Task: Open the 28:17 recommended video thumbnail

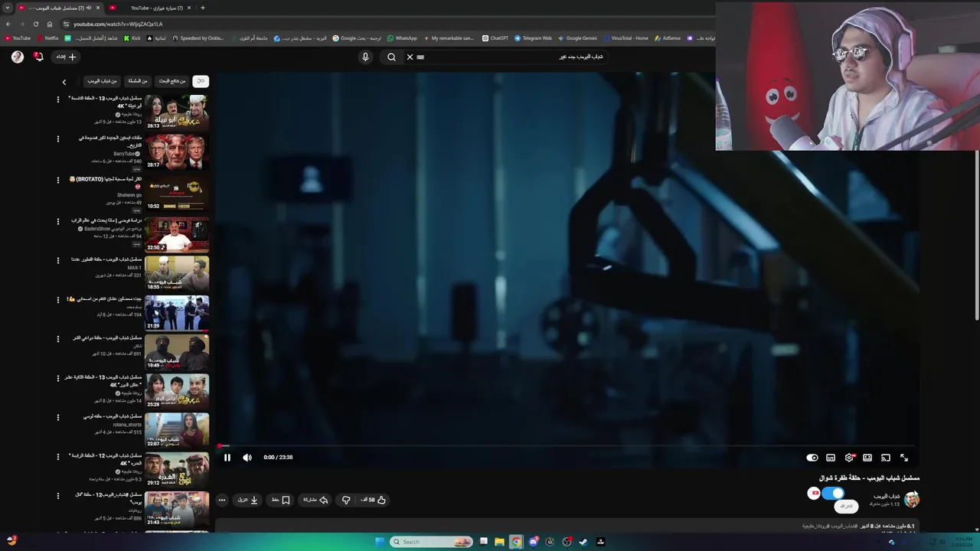Action: click(x=177, y=152)
